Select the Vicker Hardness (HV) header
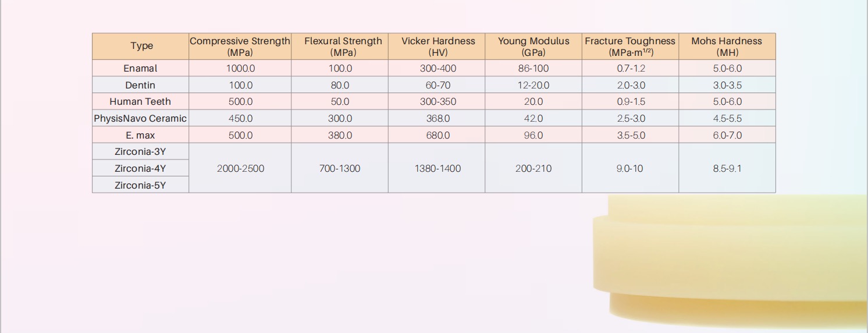The image size is (868, 333). [x=437, y=47]
